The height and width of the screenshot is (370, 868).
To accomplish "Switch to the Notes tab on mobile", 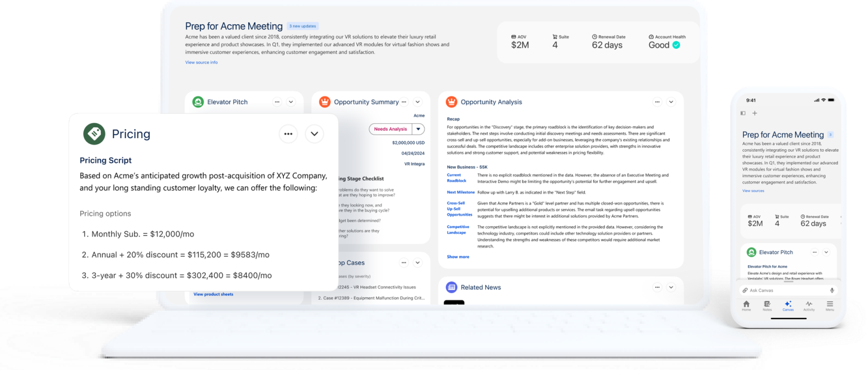I will point(767,306).
